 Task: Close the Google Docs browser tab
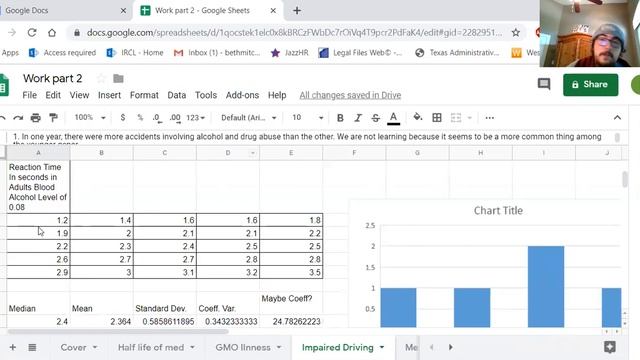coord(123,11)
